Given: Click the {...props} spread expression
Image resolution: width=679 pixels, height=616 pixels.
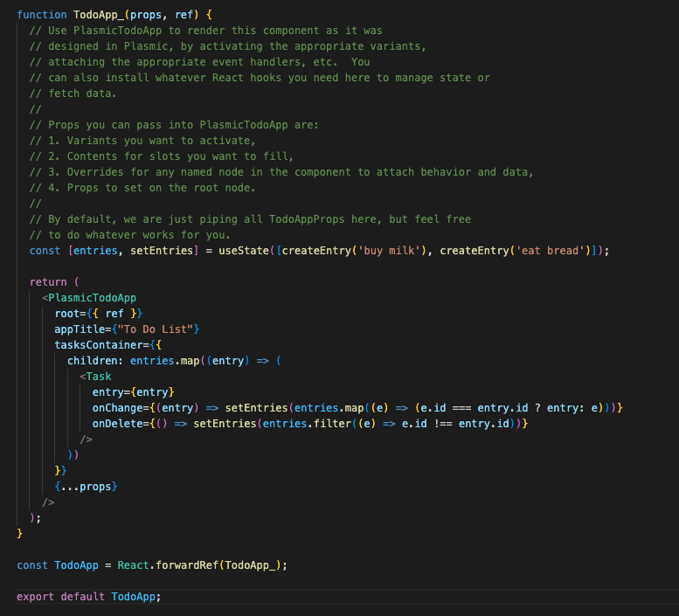Looking at the screenshot, I should coord(86,487).
